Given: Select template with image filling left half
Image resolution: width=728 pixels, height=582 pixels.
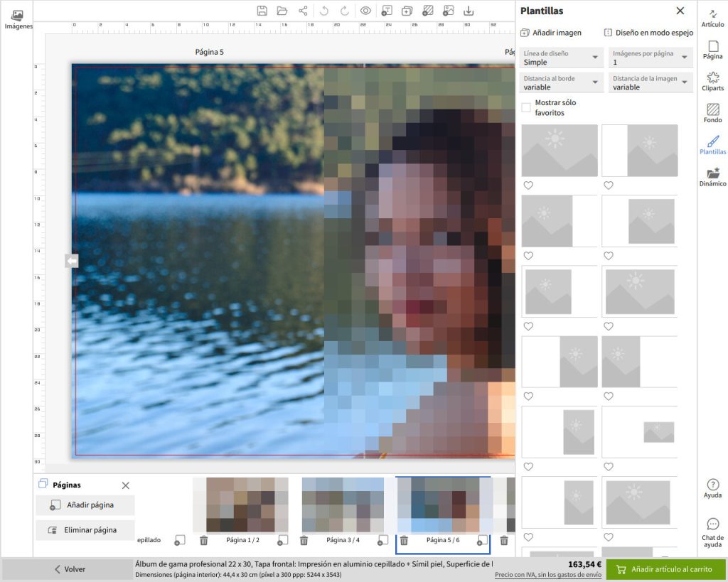Looking at the screenshot, I should point(639,362).
